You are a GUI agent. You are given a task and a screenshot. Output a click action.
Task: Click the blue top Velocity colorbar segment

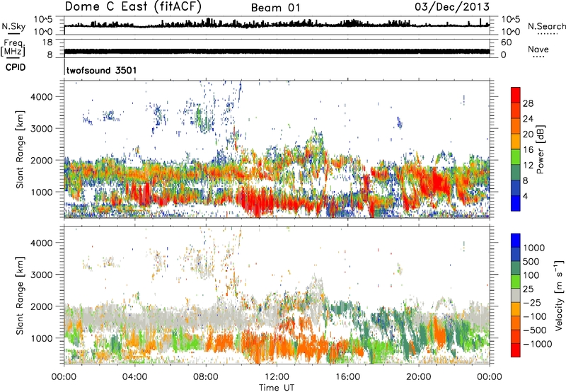(x=516, y=241)
